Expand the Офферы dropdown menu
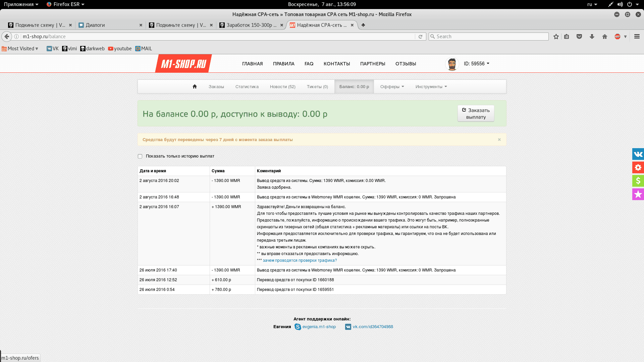This screenshot has width=644, height=362. coord(392,86)
